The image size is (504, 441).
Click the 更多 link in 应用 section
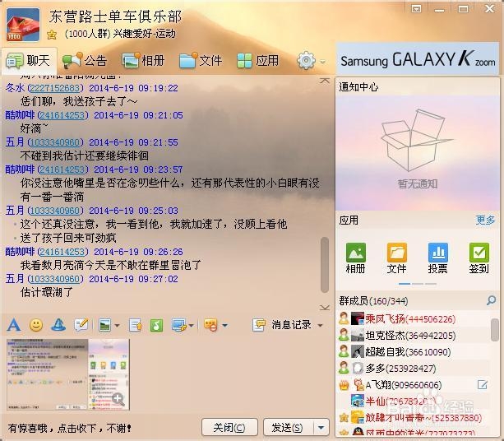point(485,220)
